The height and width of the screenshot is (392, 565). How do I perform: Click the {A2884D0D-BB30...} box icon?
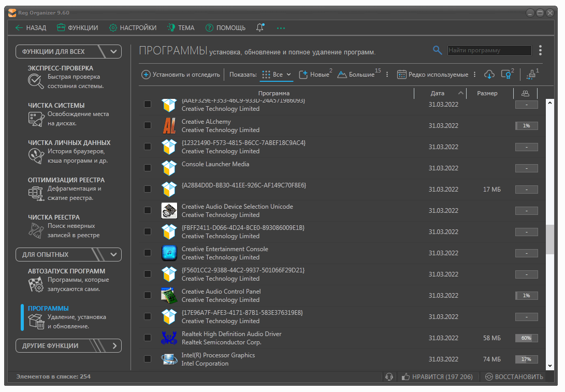[169, 189]
